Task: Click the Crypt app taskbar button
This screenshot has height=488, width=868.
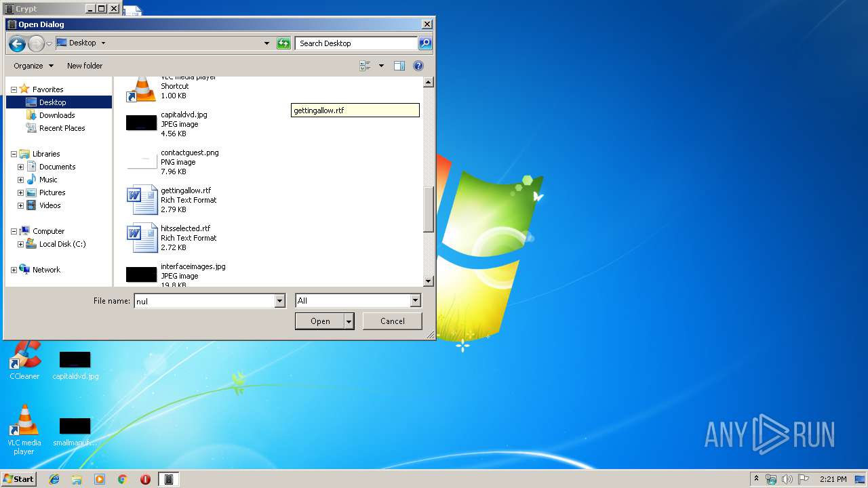Action: coord(169,479)
